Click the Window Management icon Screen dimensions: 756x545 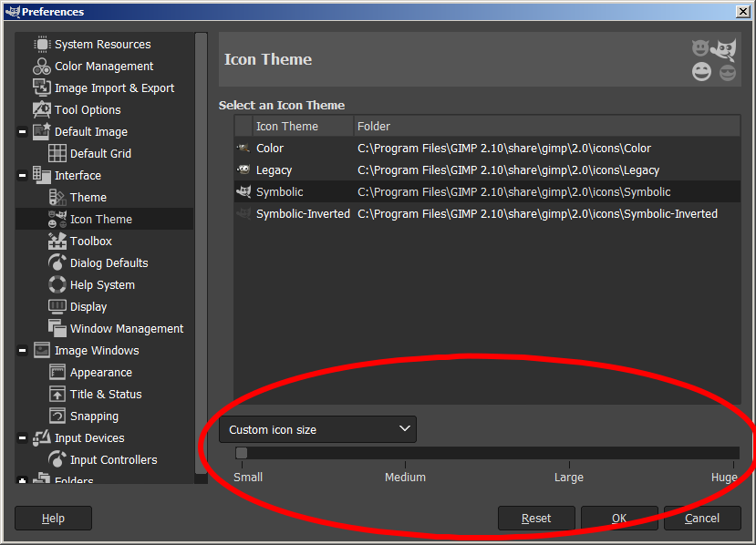click(57, 328)
